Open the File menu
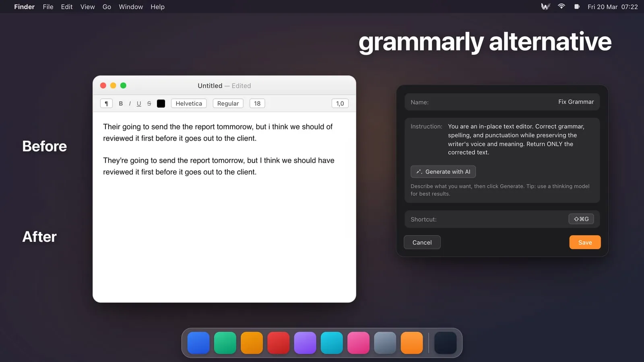Image resolution: width=644 pixels, height=362 pixels. [x=48, y=7]
